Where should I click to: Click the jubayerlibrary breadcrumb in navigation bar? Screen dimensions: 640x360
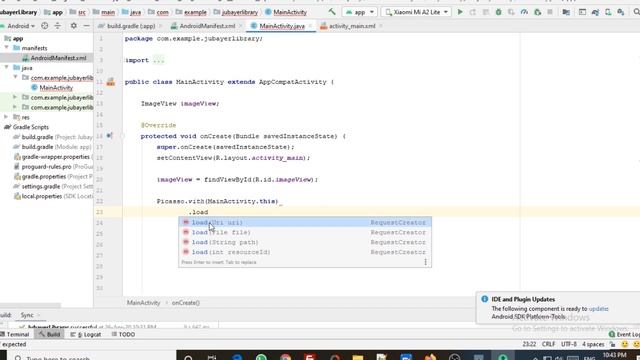point(236,12)
